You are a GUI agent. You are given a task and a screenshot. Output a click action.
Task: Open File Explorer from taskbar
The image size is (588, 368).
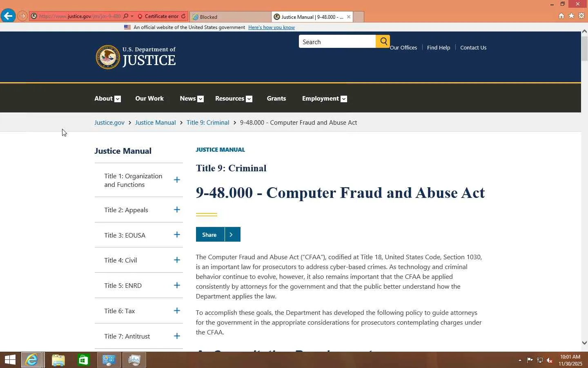point(58,360)
